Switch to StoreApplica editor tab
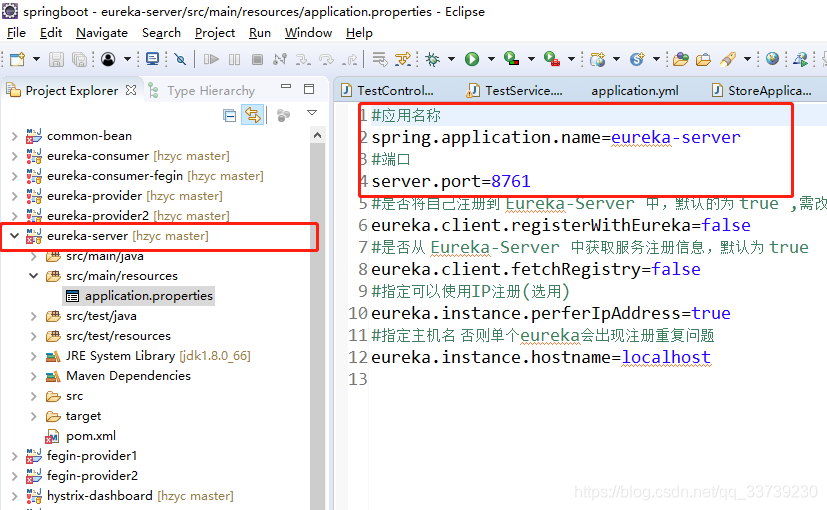Image resolution: width=827 pixels, height=510 pixels. (x=762, y=91)
